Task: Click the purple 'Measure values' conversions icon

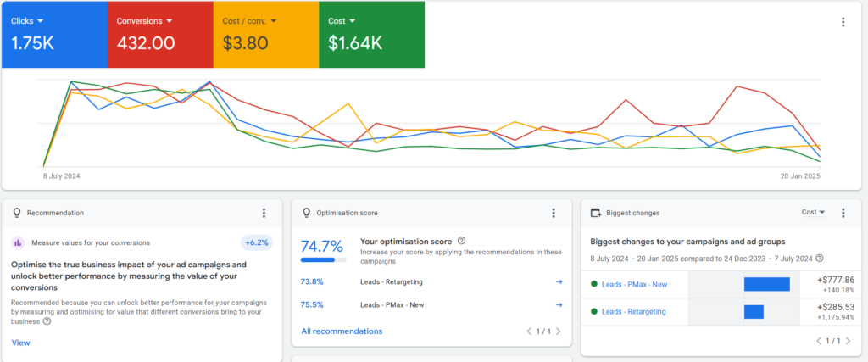Action: click(x=18, y=242)
